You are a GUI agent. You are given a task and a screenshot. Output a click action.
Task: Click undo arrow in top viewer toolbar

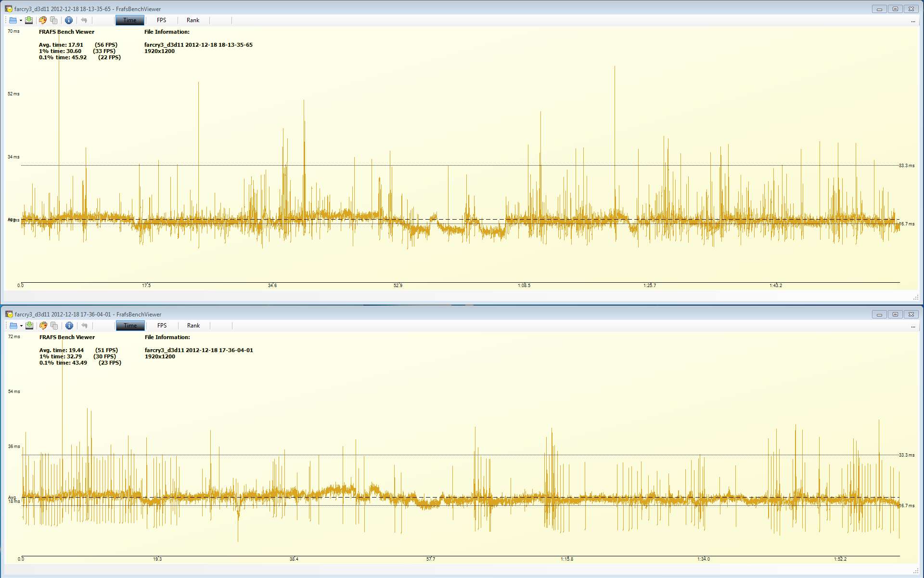pos(84,20)
